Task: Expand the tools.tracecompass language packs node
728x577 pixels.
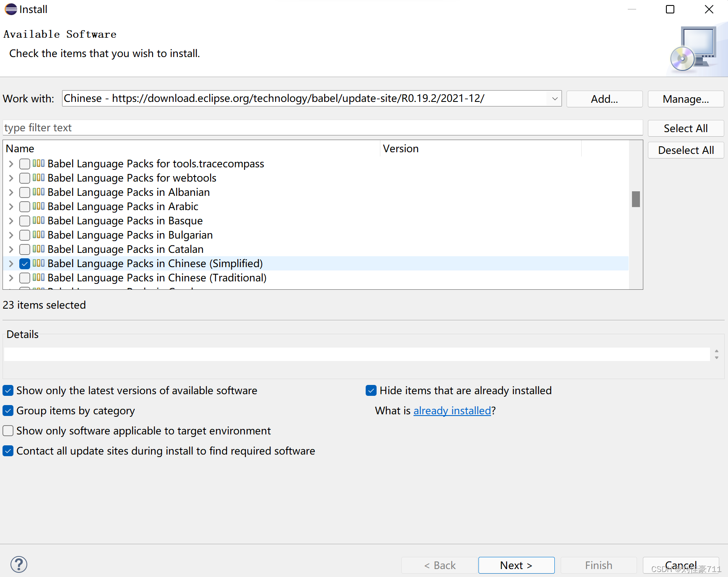Action: coord(11,164)
